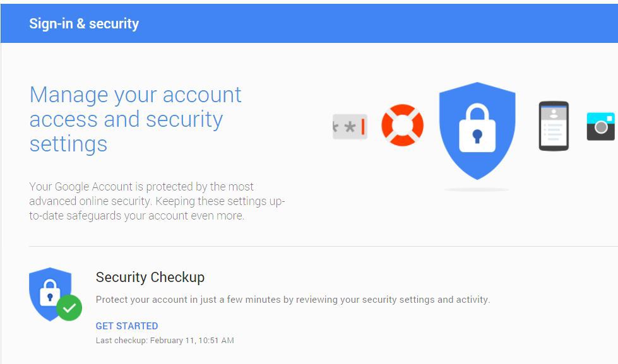
Task: Click the Sign-in & security header title
Action: click(84, 23)
